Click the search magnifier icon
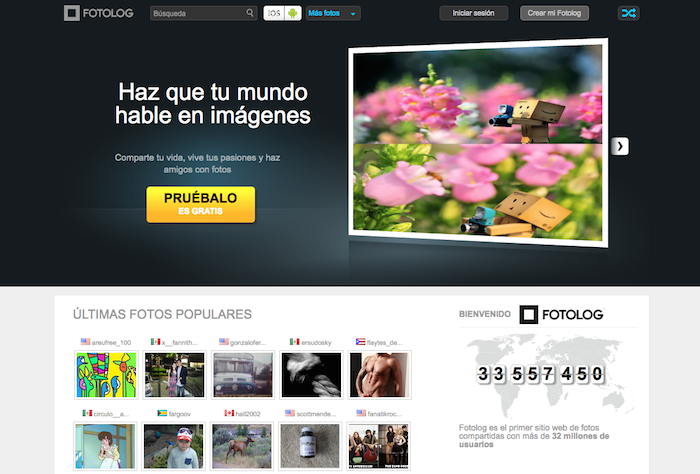 pos(250,13)
